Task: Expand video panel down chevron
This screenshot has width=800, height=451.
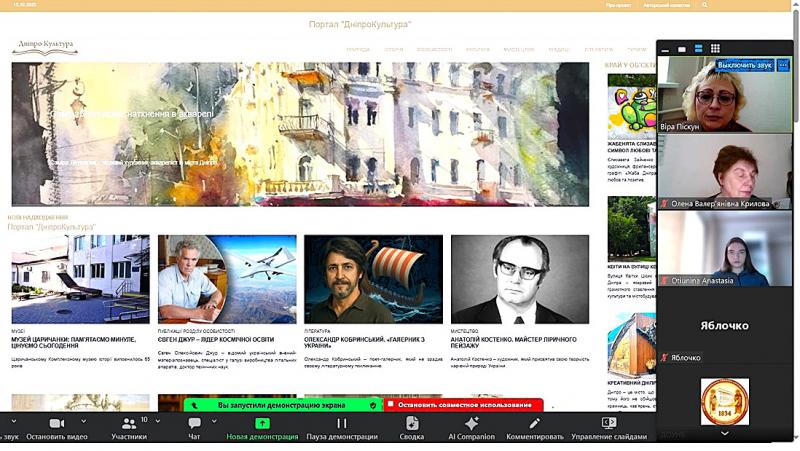Action: pyautogui.click(x=724, y=433)
